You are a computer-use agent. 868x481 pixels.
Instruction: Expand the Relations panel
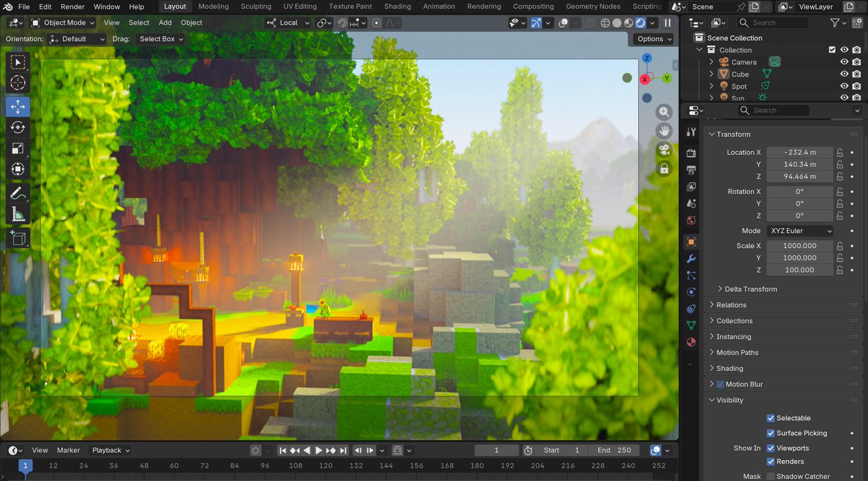click(731, 305)
